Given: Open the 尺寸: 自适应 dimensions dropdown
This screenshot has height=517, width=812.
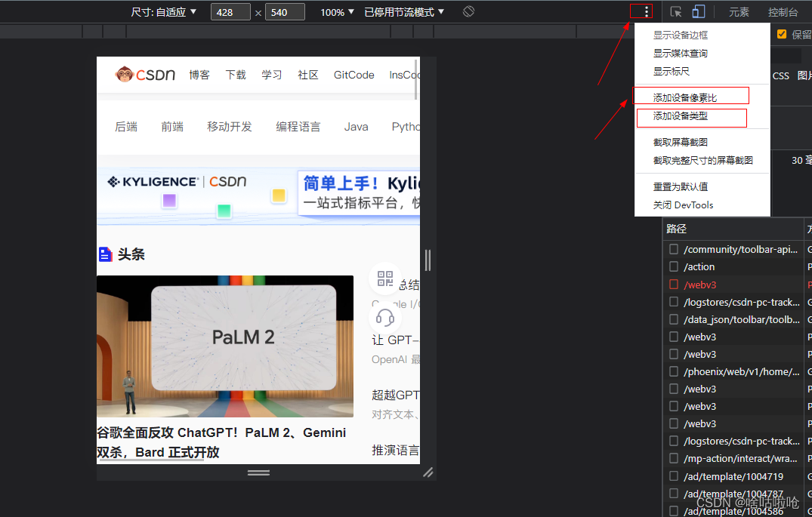Looking at the screenshot, I should coord(164,12).
